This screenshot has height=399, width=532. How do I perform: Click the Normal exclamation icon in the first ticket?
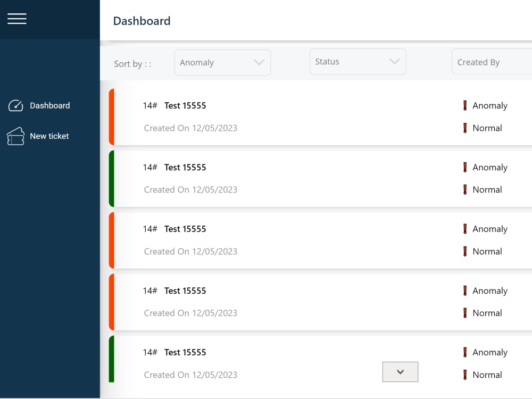click(x=465, y=128)
